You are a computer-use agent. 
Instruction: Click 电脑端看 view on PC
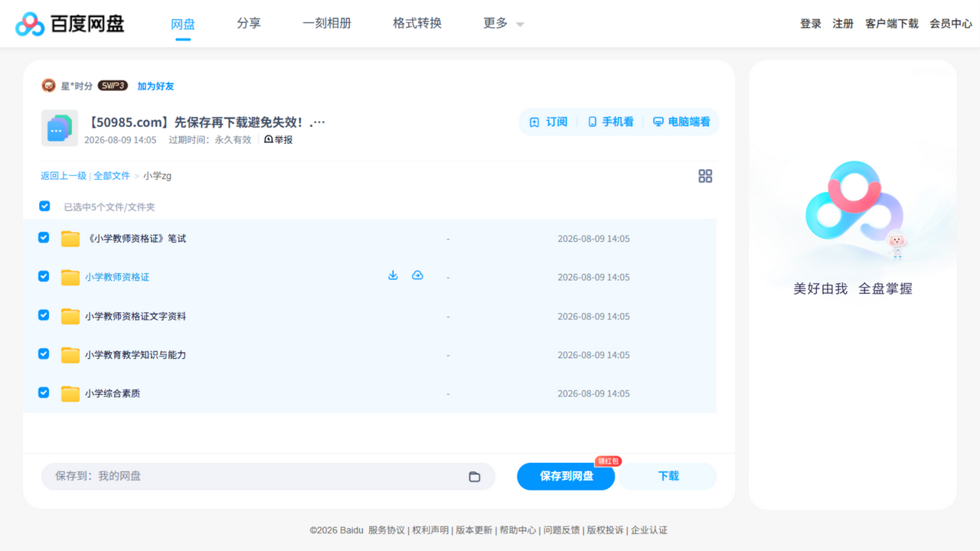click(681, 122)
